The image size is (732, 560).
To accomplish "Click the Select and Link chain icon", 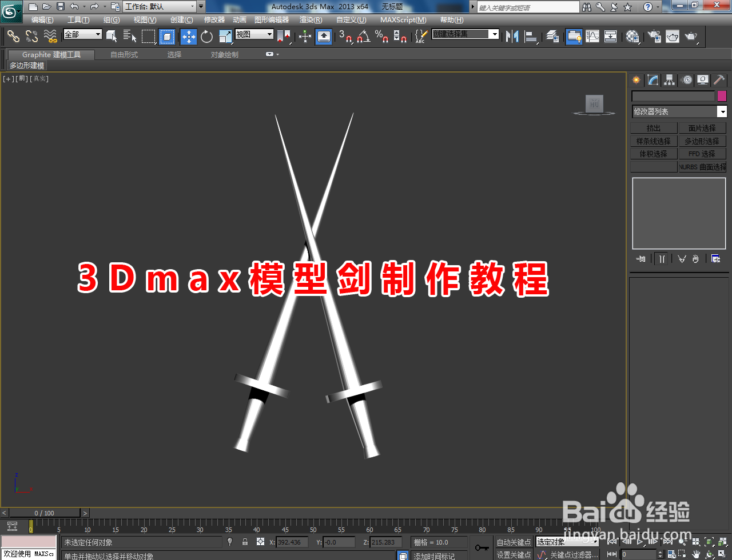I will click(13, 37).
